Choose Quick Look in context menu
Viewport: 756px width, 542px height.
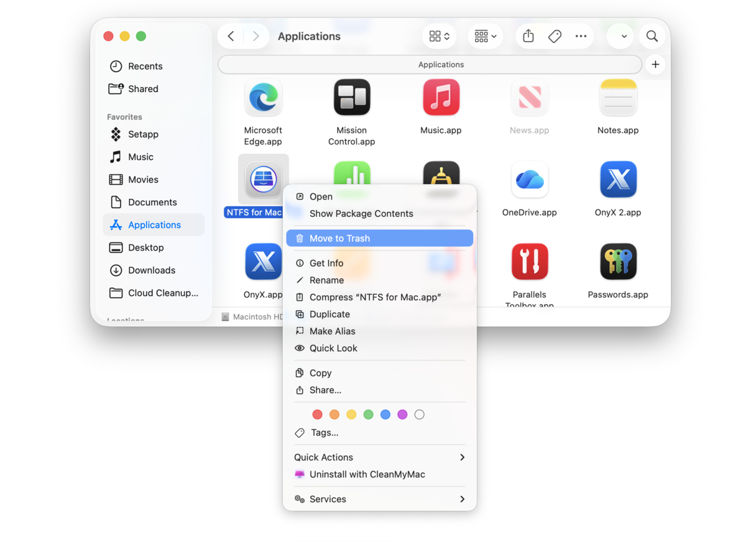click(380, 349)
